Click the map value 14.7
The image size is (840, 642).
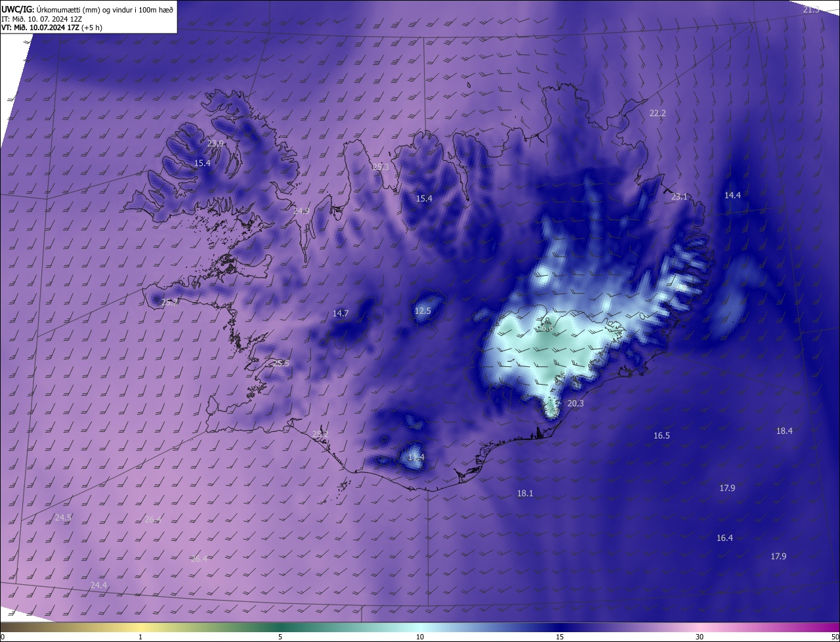click(341, 313)
